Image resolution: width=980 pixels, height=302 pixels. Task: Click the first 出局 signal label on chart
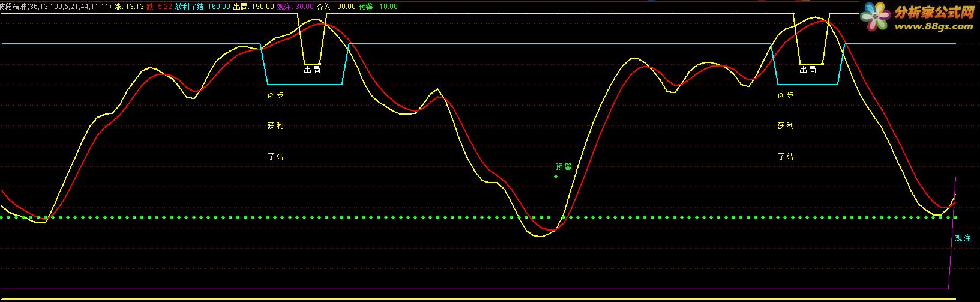point(312,70)
